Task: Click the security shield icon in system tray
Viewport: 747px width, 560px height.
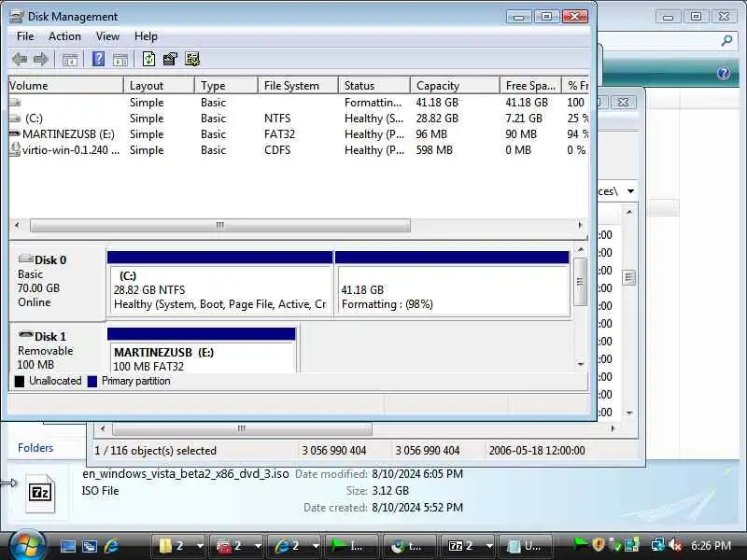Action: click(599, 544)
